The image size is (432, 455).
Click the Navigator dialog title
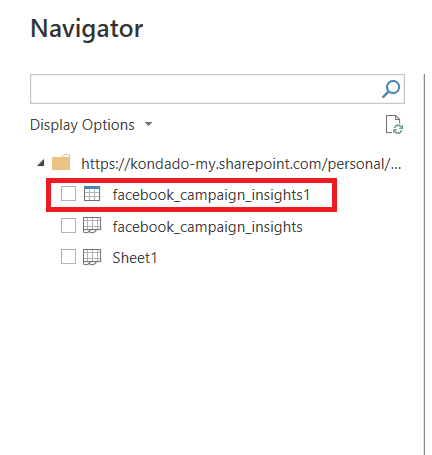(87, 29)
